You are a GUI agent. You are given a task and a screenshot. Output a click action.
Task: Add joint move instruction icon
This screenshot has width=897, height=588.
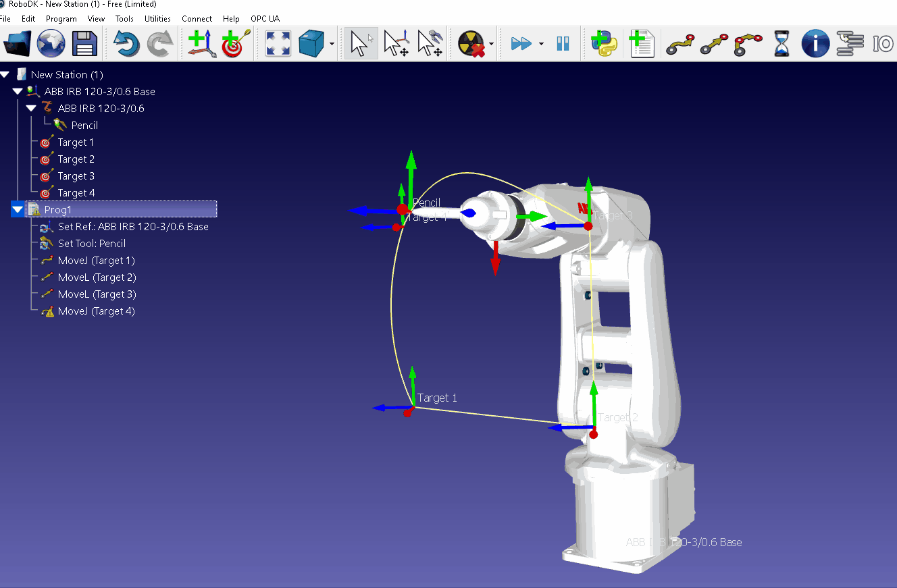(680, 44)
